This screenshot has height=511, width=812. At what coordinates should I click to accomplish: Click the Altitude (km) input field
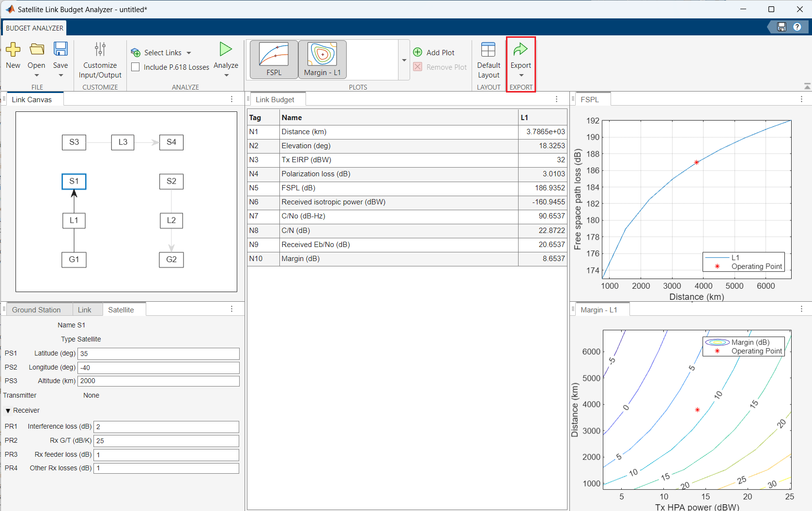(x=158, y=381)
